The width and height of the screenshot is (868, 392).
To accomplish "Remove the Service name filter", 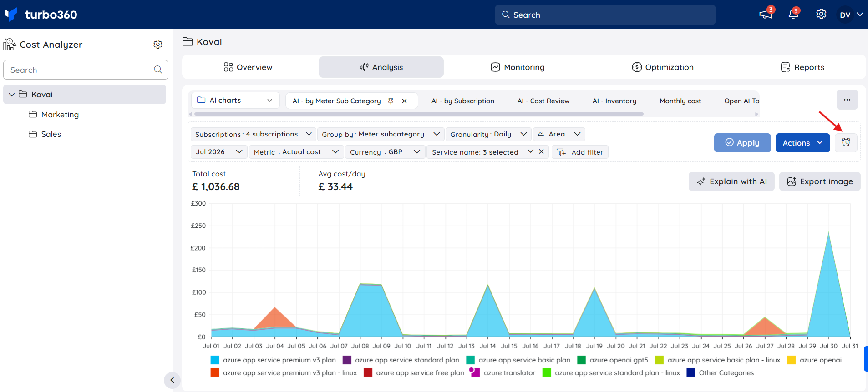I will (541, 151).
